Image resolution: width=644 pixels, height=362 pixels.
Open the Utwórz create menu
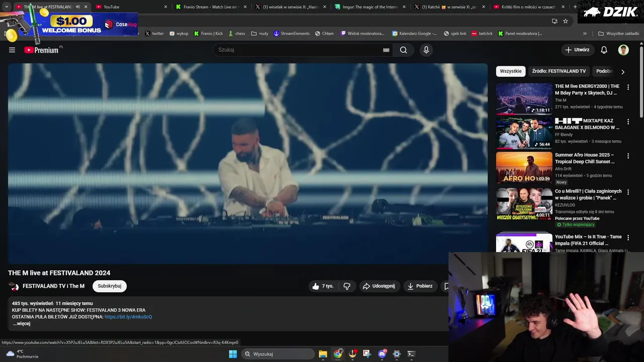click(577, 50)
